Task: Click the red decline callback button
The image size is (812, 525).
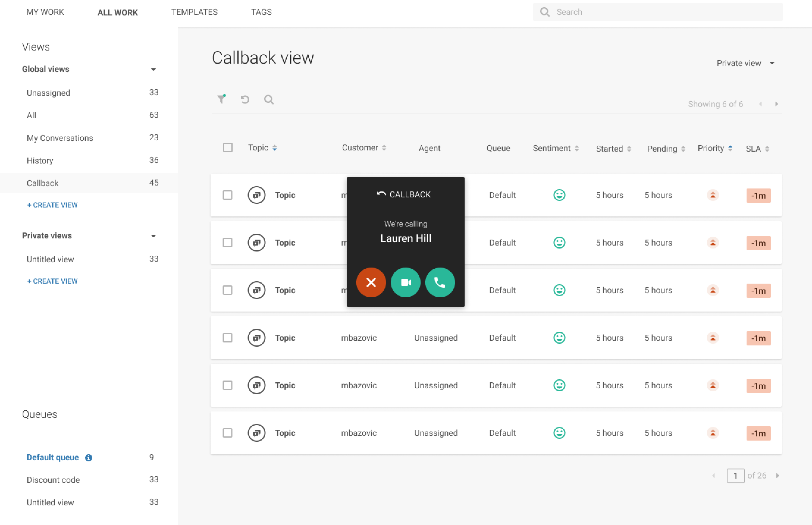Action: [x=371, y=282]
